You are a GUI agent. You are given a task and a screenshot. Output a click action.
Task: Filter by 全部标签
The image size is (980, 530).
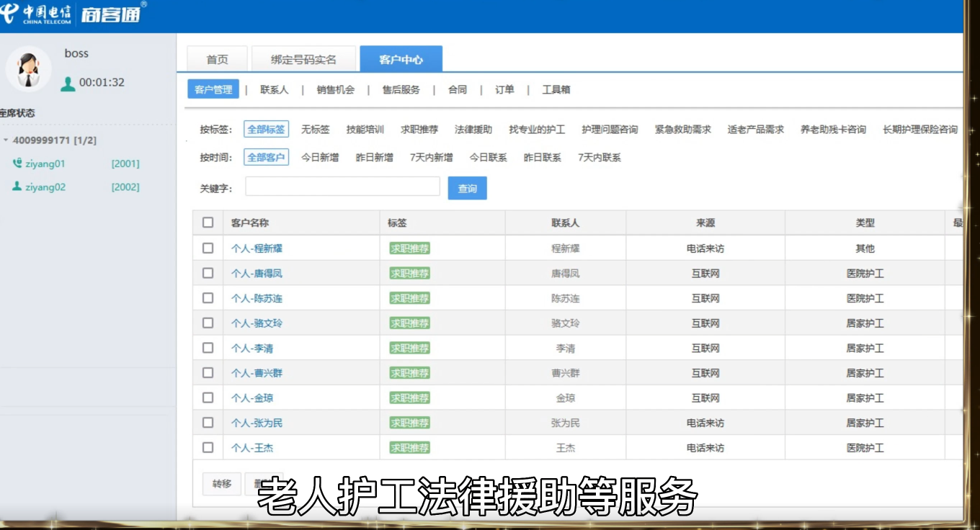tap(266, 130)
